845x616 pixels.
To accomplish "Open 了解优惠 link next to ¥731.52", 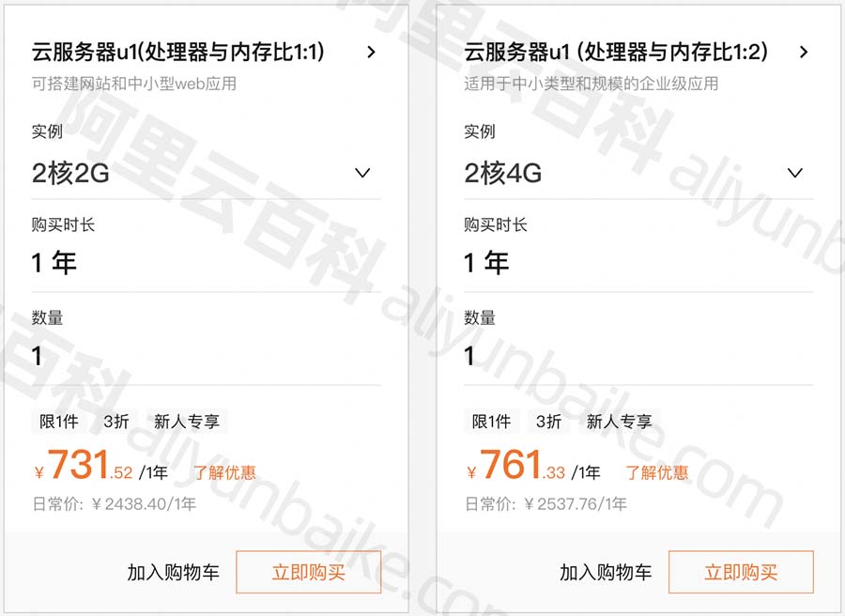I will (225, 472).
